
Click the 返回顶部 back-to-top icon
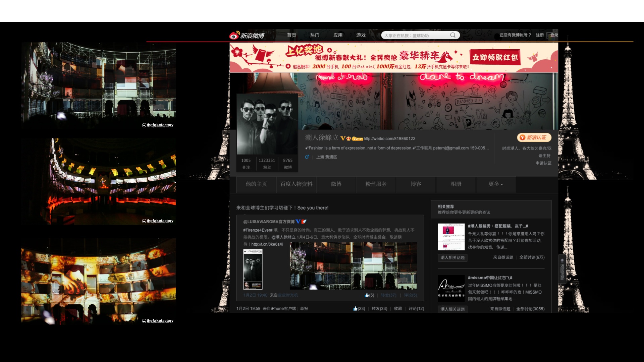pos(562,269)
